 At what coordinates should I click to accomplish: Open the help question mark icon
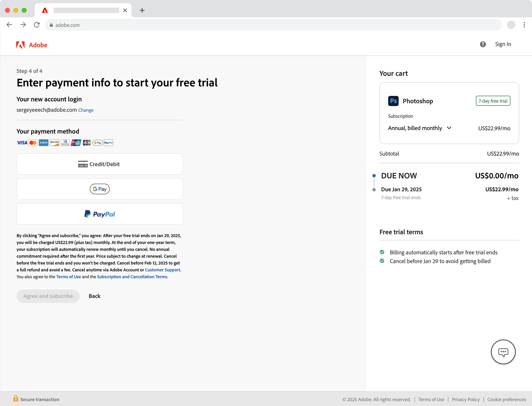click(483, 44)
